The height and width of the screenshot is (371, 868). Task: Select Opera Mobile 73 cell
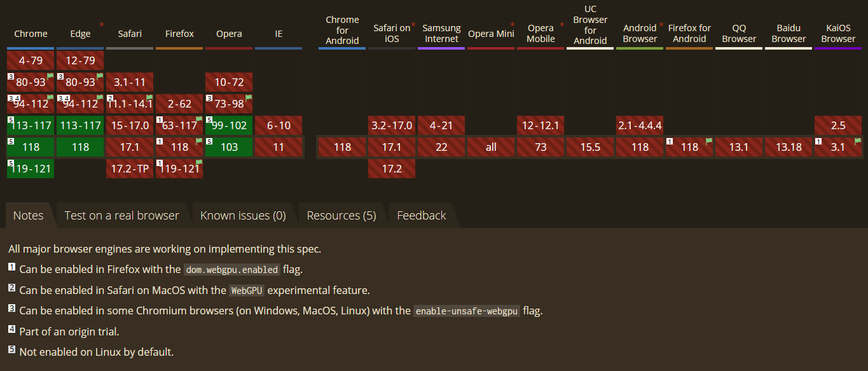click(541, 147)
